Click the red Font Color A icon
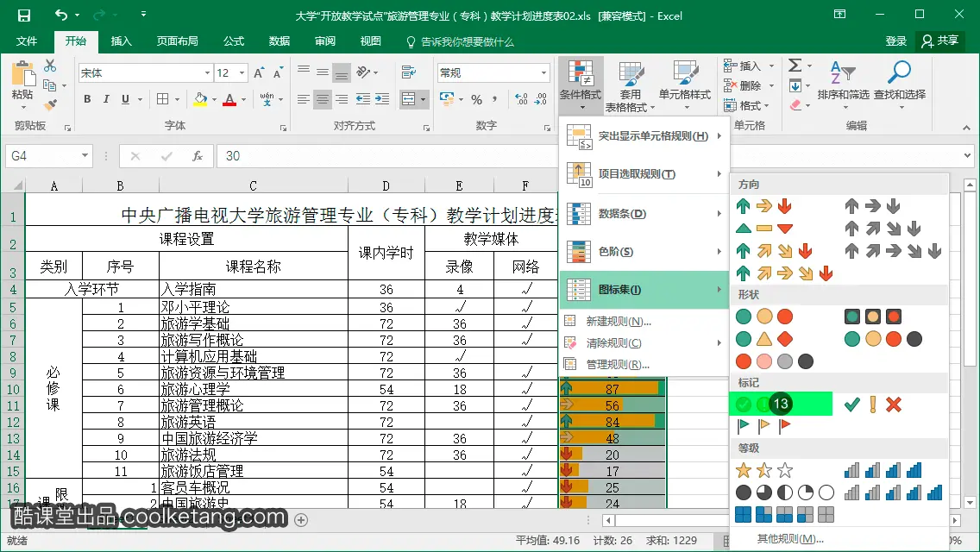The image size is (980, 552). tap(229, 99)
